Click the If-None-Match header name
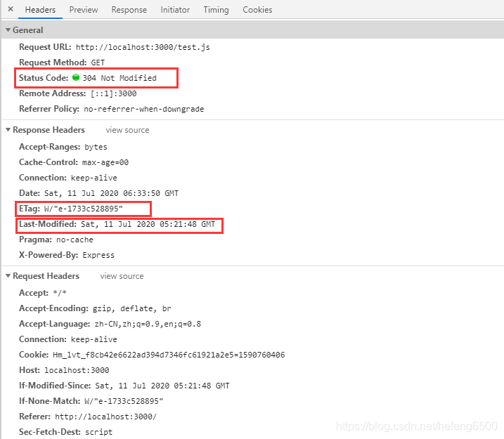The width and height of the screenshot is (504, 439). point(49,401)
